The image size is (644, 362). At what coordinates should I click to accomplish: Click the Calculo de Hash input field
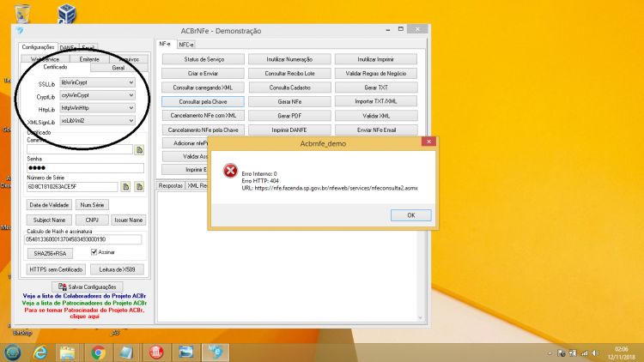[x=83, y=239]
